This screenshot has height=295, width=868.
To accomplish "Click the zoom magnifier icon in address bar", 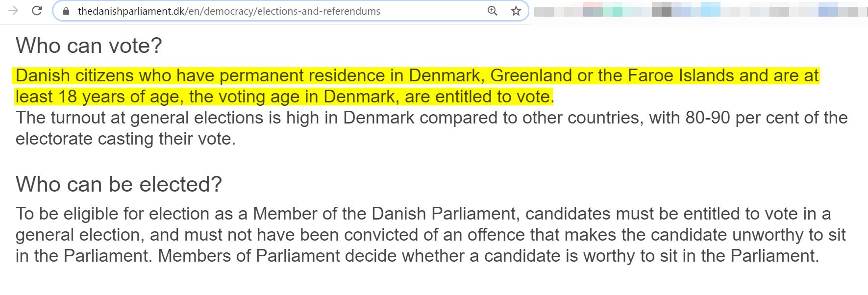I will [x=493, y=11].
